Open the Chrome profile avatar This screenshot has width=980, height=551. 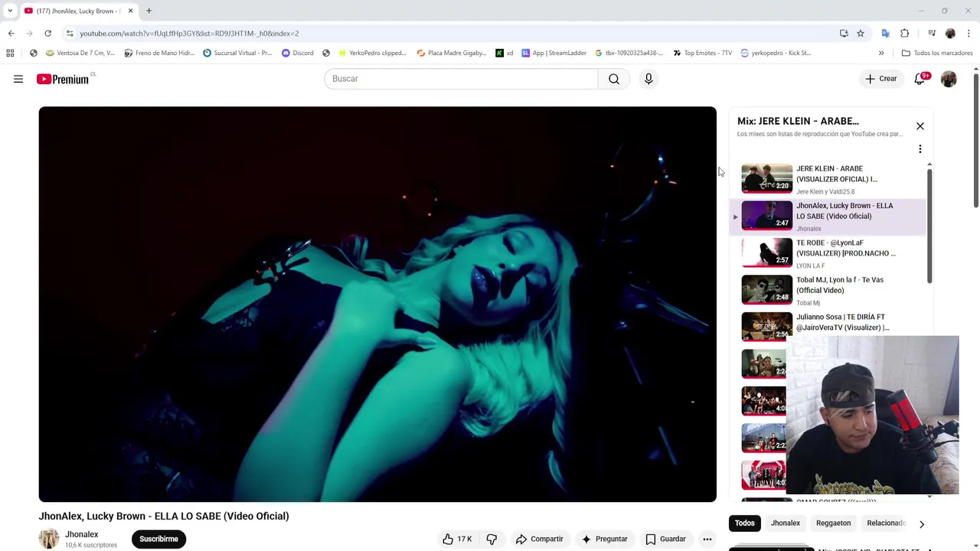950,33
